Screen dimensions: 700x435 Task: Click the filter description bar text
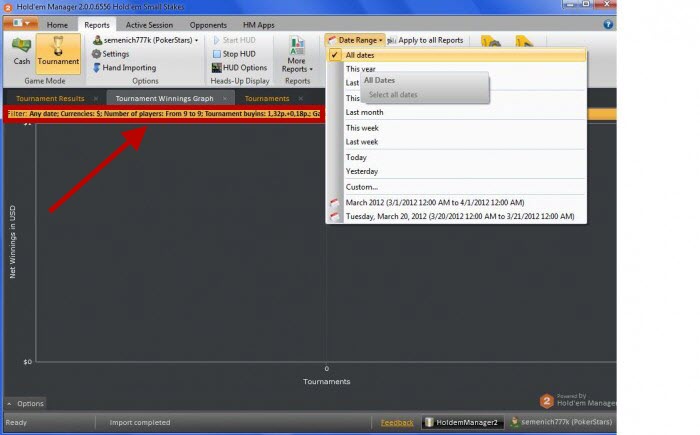pos(163,114)
